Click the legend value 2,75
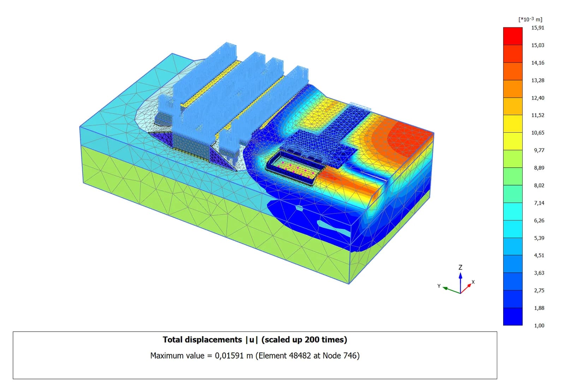This screenshot has width=565, height=392. 539,290
